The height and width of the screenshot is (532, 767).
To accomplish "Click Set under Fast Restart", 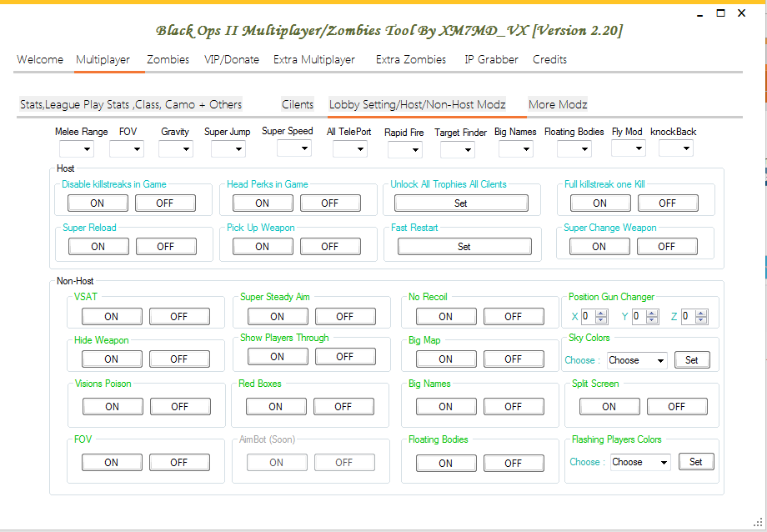I will [x=464, y=247].
